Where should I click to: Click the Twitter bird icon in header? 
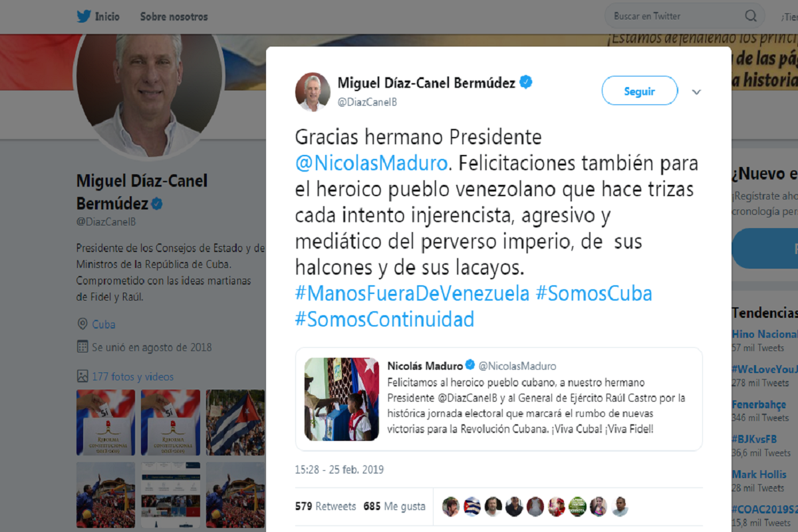click(83, 17)
